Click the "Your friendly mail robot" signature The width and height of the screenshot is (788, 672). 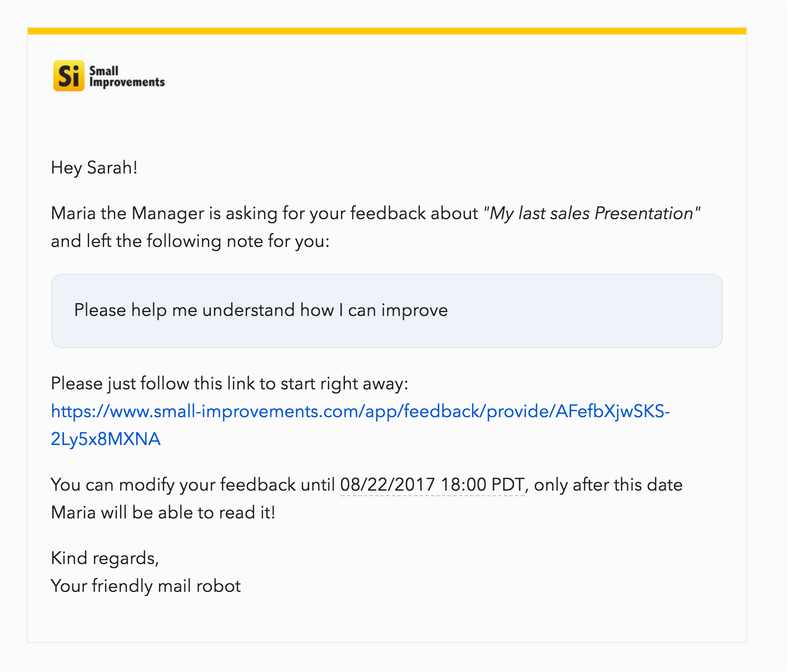146,586
